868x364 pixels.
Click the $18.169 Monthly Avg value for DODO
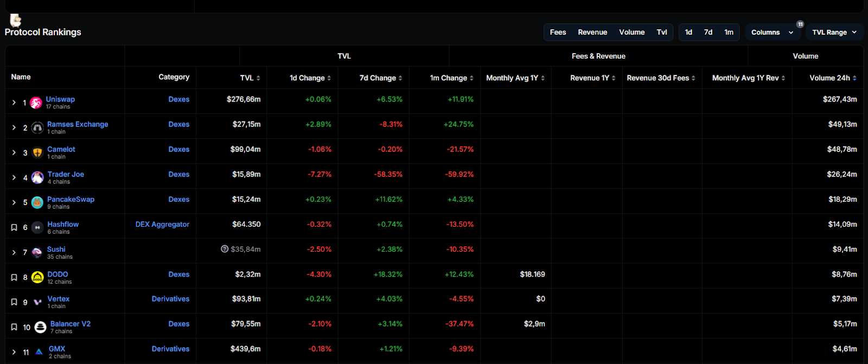(x=532, y=274)
